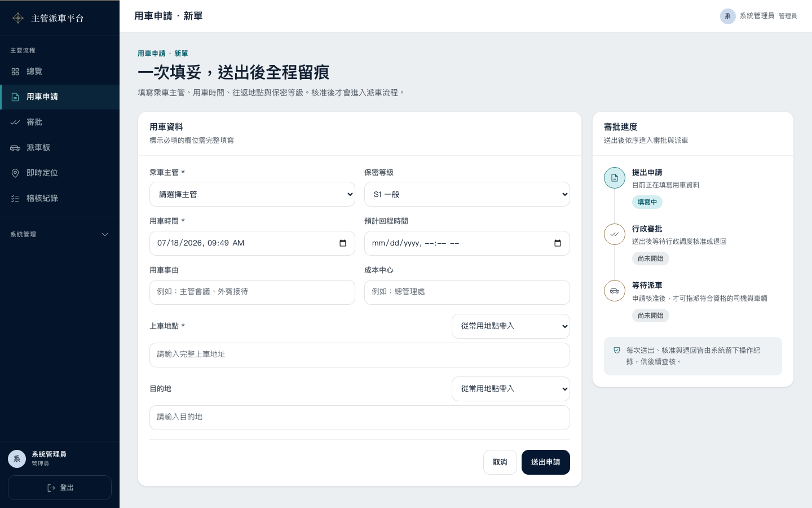This screenshot has height=508, width=812.
Task: Click the 請輸入完整上車地址 input field
Action: (x=360, y=355)
